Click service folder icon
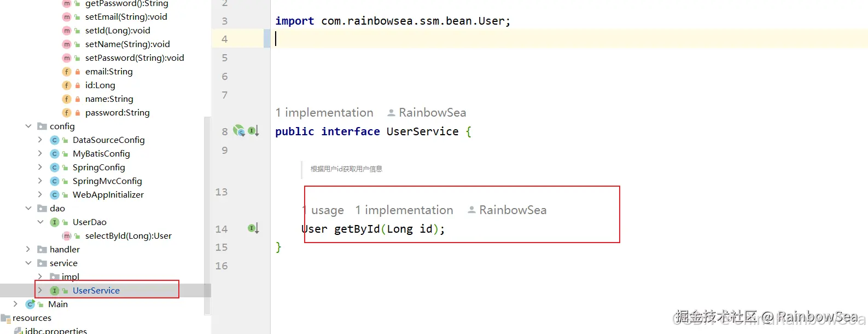 pos(42,263)
